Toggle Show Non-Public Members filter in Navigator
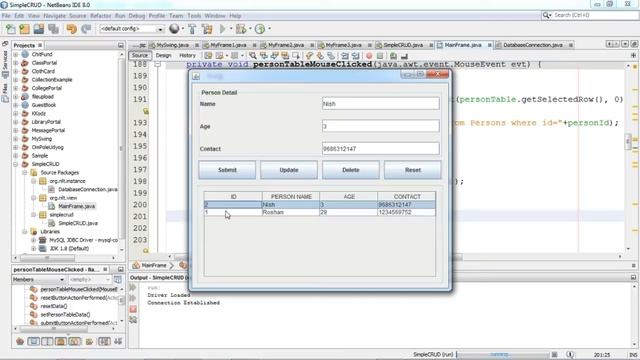Image resolution: width=640 pixels, height=360 pixels. (x=61, y=341)
